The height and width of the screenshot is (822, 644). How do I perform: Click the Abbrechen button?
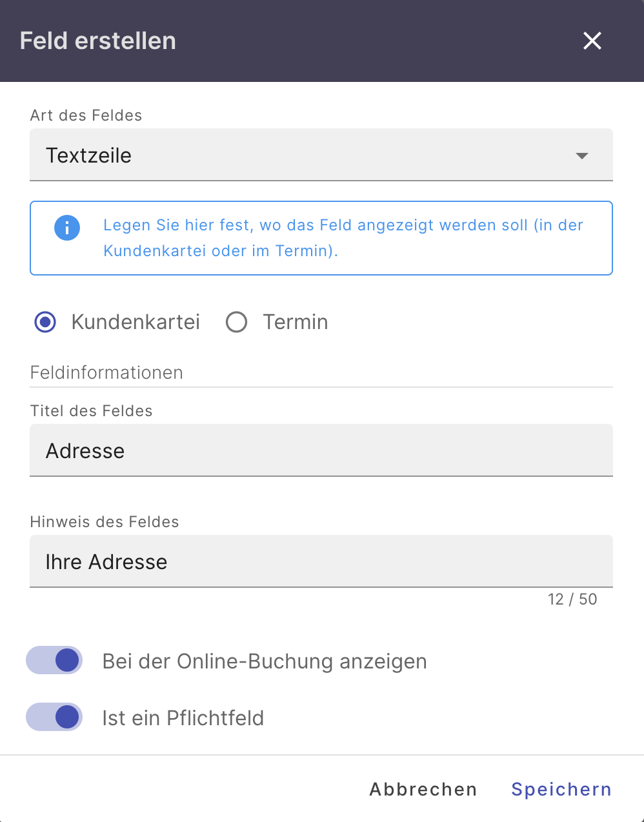pos(423,789)
